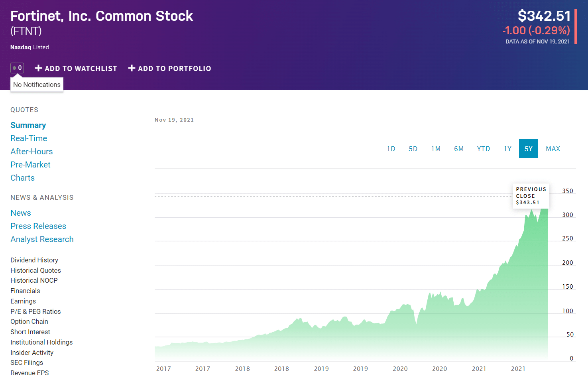Click the DATA AS OF NOV 19, 2021 text

coord(538,41)
